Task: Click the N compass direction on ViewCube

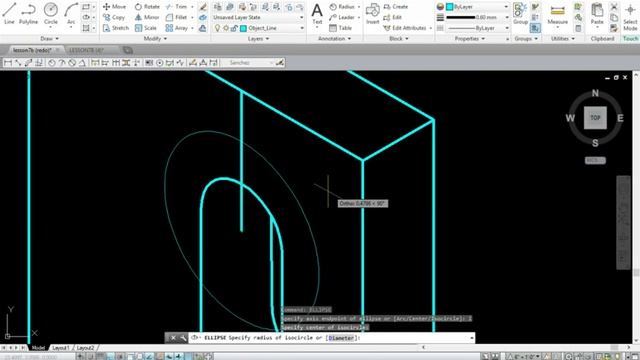Action: pos(595,93)
